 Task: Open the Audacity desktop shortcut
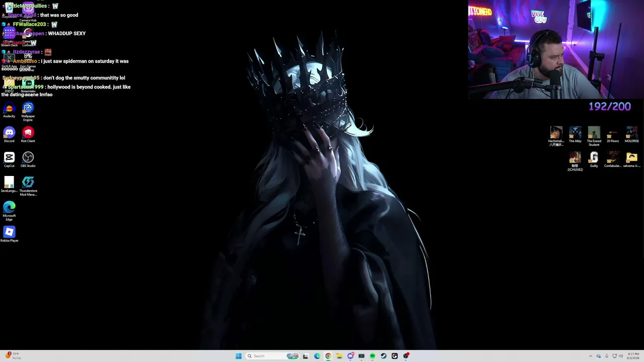pyautogui.click(x=9, y=110)
